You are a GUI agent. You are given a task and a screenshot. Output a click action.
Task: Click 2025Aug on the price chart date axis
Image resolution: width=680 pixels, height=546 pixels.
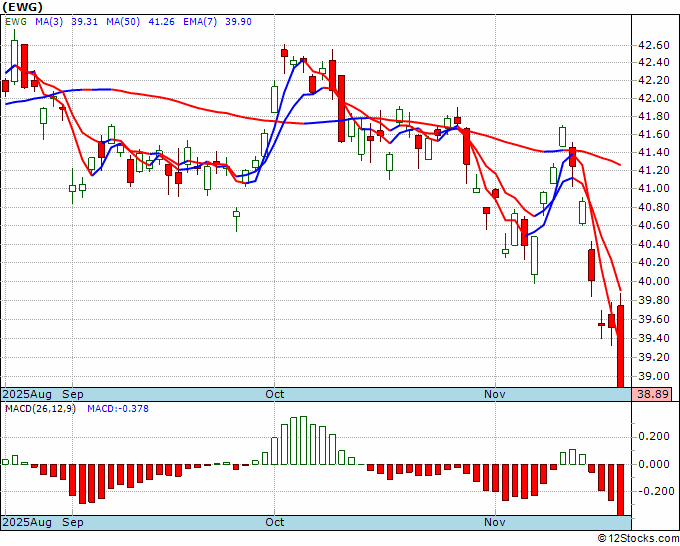click(27, 394)
